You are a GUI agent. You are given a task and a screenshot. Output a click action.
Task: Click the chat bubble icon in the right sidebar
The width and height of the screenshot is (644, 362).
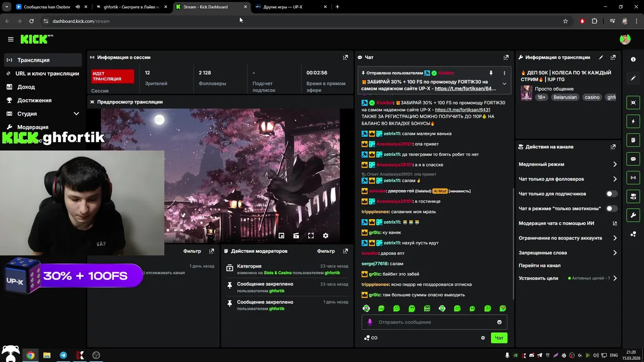(633, 159)
